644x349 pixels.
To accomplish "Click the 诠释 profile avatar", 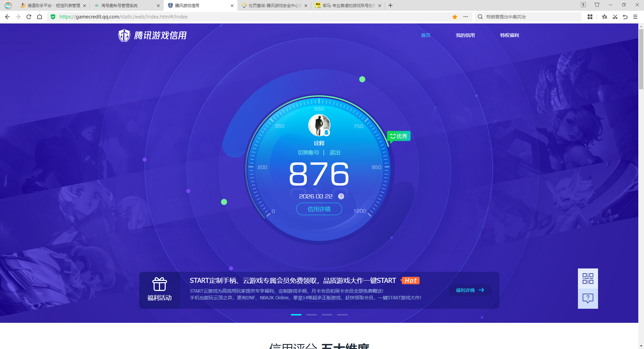I will tap(319, 125).
